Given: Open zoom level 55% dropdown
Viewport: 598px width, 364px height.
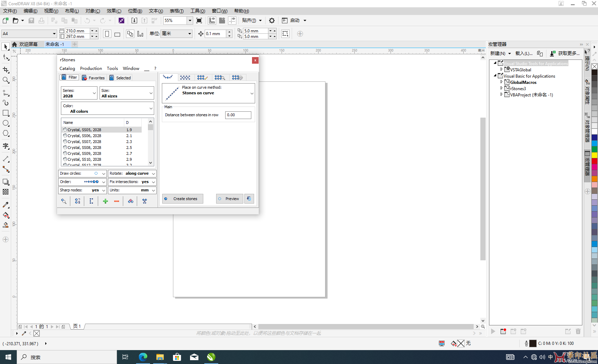Looking at the screenshot, I should pyautogui.click(x=190, y=21).
